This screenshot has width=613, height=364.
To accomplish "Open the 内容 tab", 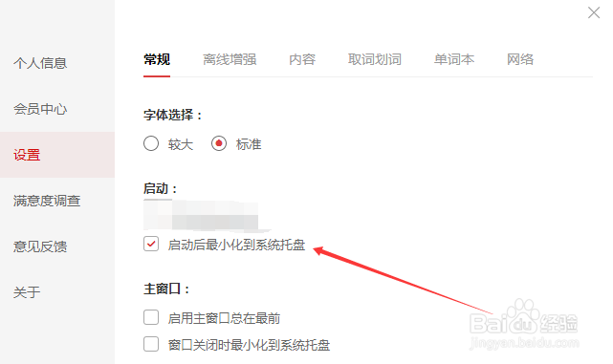I will pyautogui.click(x=302, y=59).
